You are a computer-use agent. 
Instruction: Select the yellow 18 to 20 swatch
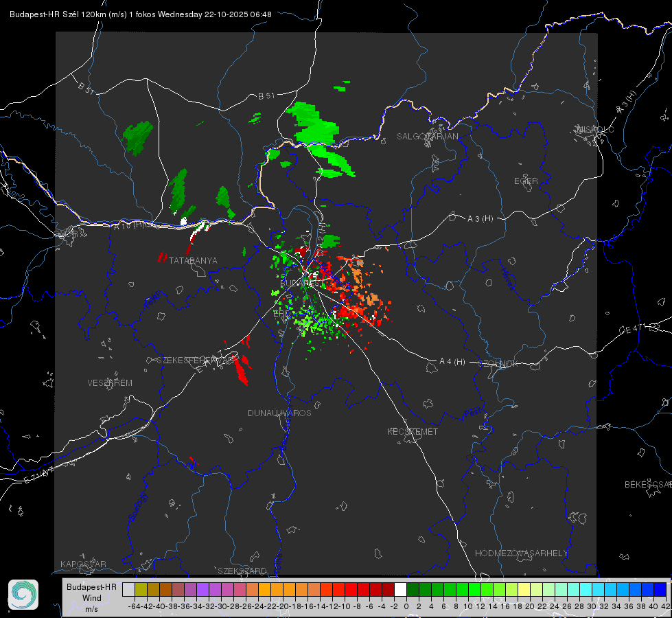(x=524, y=590)
